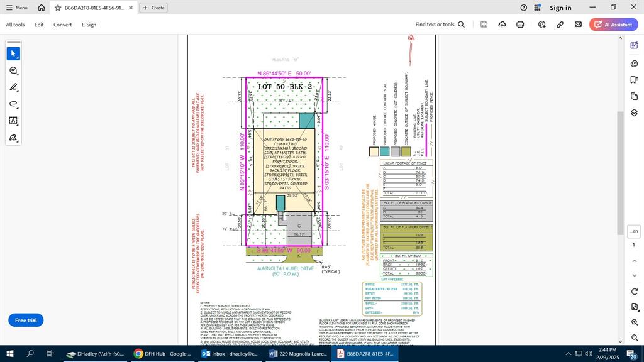The image size is (644, 362).
Task: Click the proposed house legend swatch
Action: pos(374,151)
